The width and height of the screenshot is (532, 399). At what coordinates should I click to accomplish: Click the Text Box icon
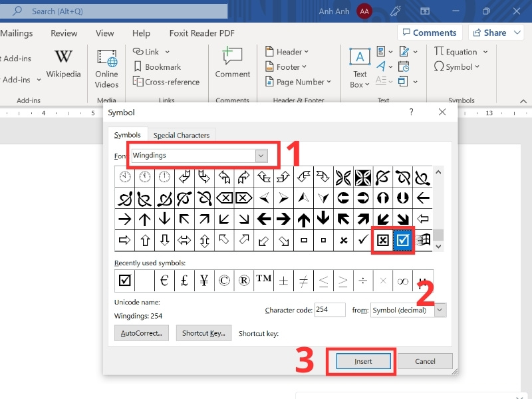click(360, 57)
